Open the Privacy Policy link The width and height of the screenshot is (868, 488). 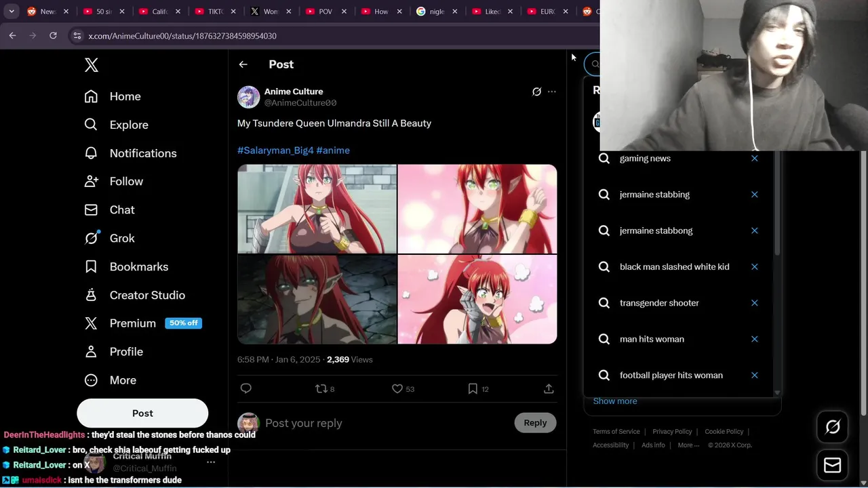[x=672, y=432]
